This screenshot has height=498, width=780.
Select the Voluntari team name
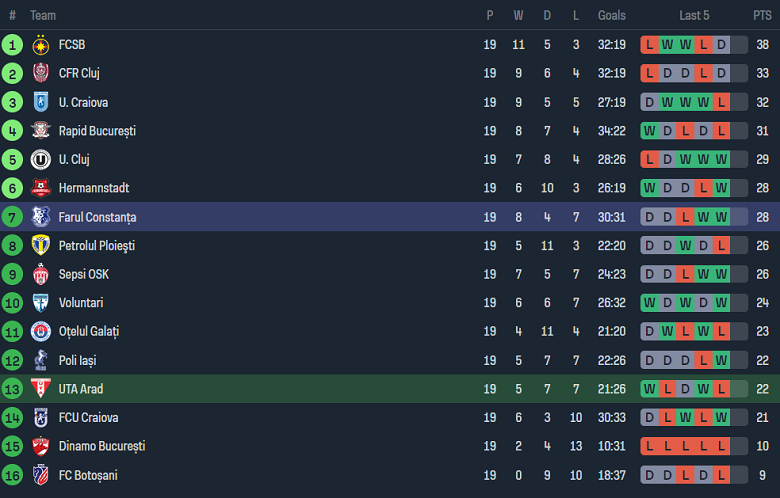(80, 303)
